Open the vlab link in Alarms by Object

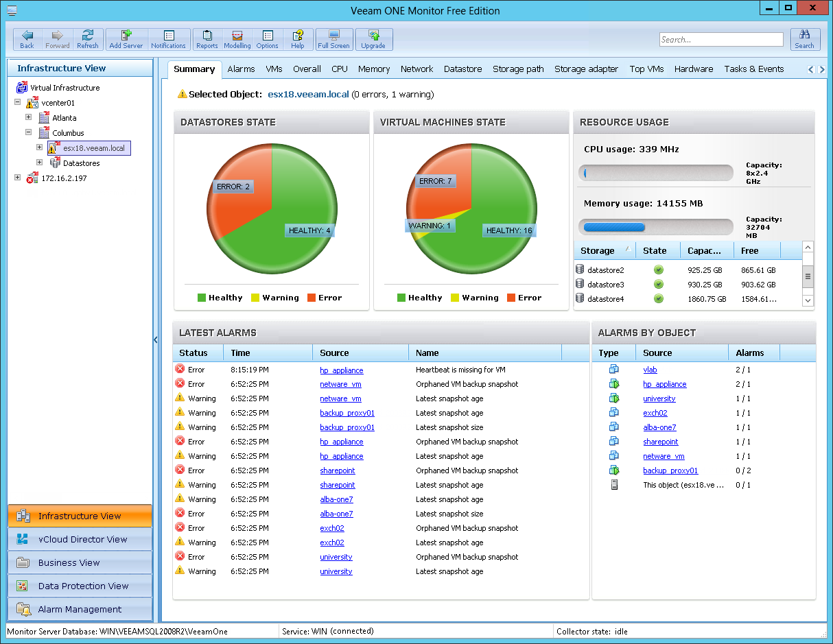650,370
